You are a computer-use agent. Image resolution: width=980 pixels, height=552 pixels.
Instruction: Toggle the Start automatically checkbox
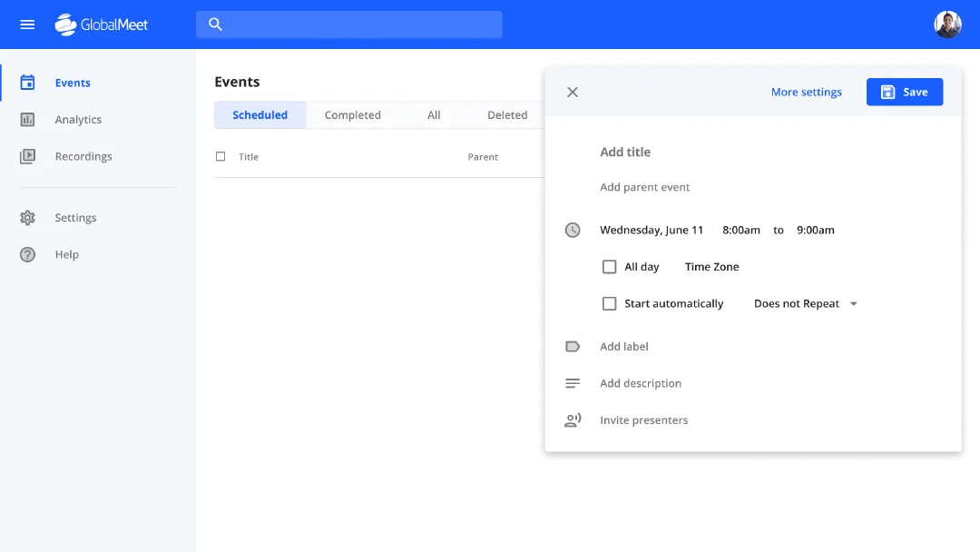[x=610, y=304]
